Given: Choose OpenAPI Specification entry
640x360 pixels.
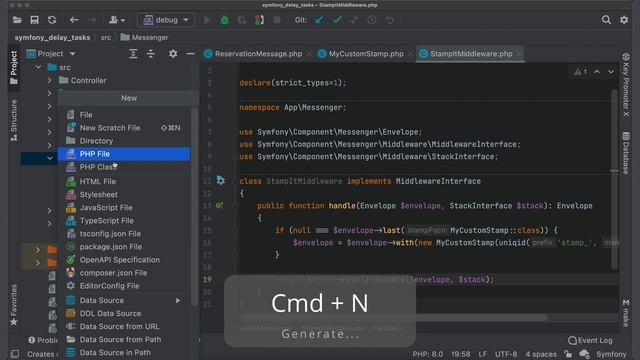Looking at the screenshot, I should [124, 260].
